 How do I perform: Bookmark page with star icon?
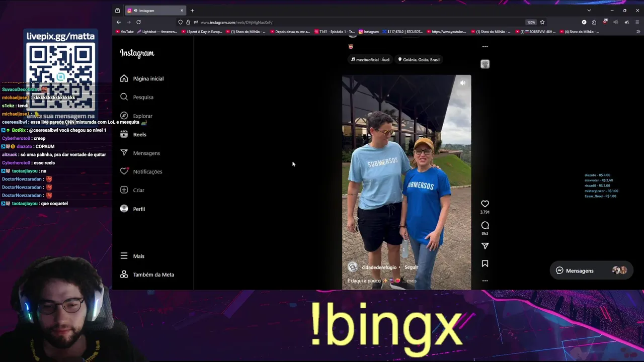point(542,22)
